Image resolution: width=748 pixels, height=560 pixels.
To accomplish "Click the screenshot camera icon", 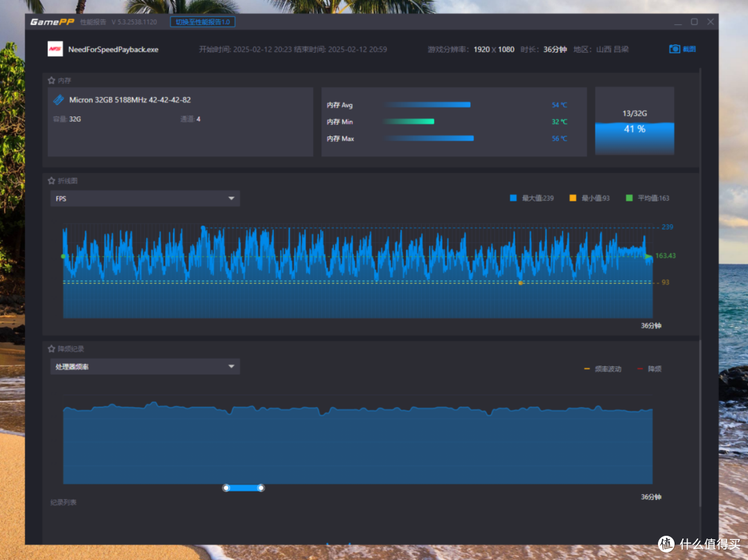I will (675, 49).
